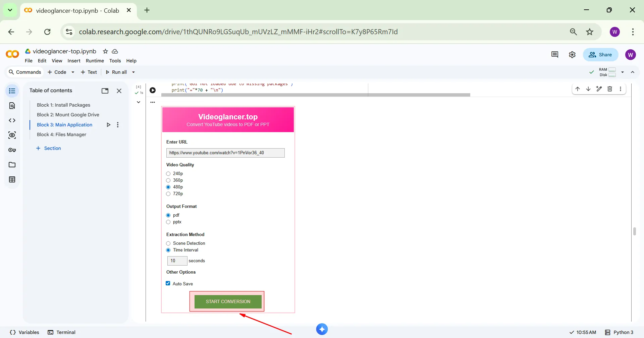
Task: Click the seconds interval number field
Action: pos(177,261)
